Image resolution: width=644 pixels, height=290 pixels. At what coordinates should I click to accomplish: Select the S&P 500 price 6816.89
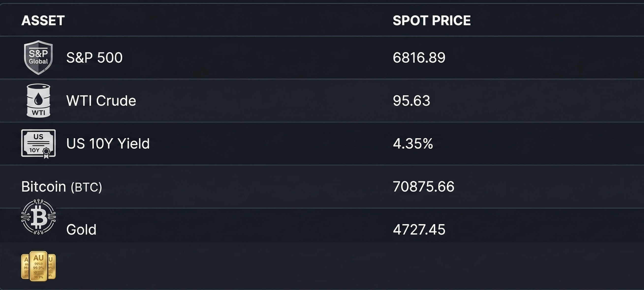pos(419,58)
